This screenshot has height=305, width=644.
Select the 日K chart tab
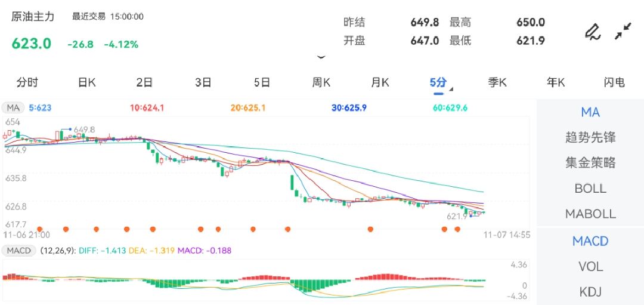tap(86, 82)
